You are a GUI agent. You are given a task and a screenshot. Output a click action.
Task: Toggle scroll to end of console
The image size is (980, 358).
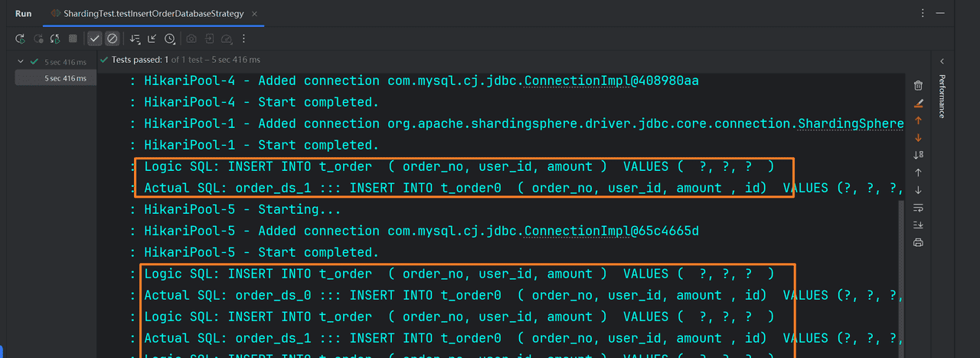[919, 225]
